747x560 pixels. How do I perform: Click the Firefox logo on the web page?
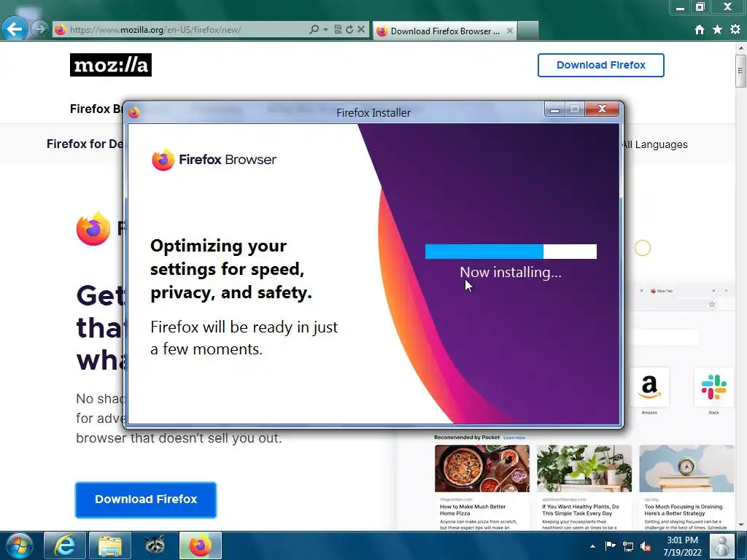93,228
